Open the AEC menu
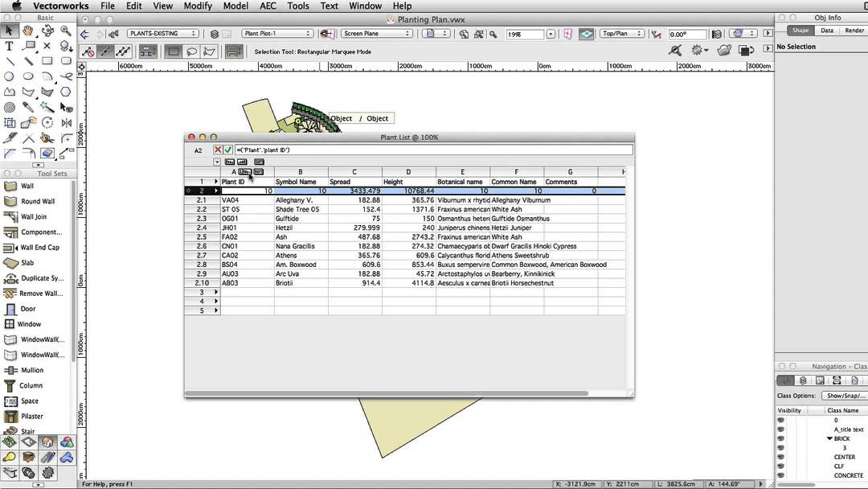 pos(268,6)
